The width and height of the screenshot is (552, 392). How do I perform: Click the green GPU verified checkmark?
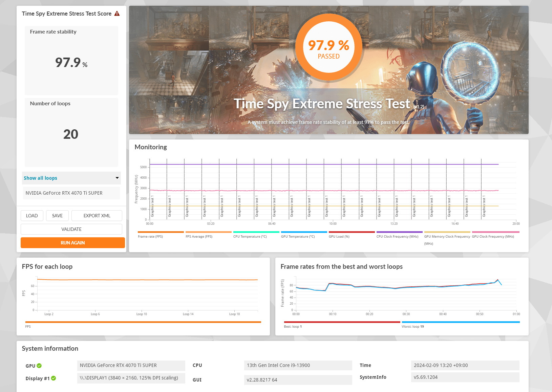pos(39,366)
